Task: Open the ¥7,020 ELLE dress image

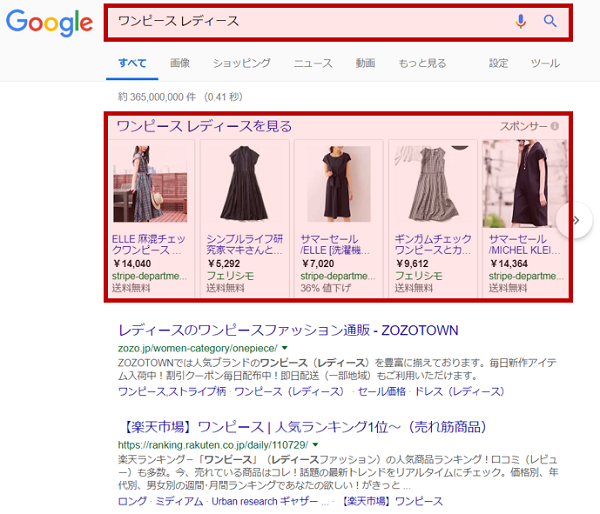Action: (x=339, y=184)
